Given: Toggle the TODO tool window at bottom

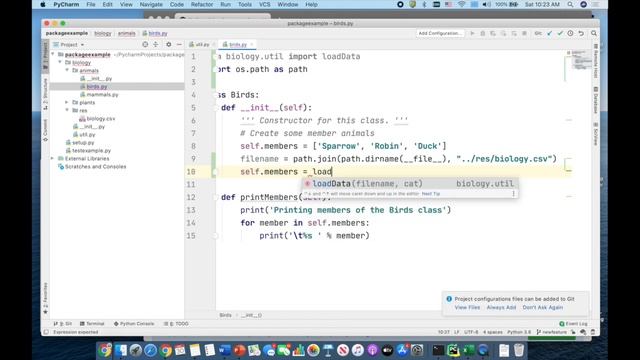Looking at the screenshot, I should point(176,324).
